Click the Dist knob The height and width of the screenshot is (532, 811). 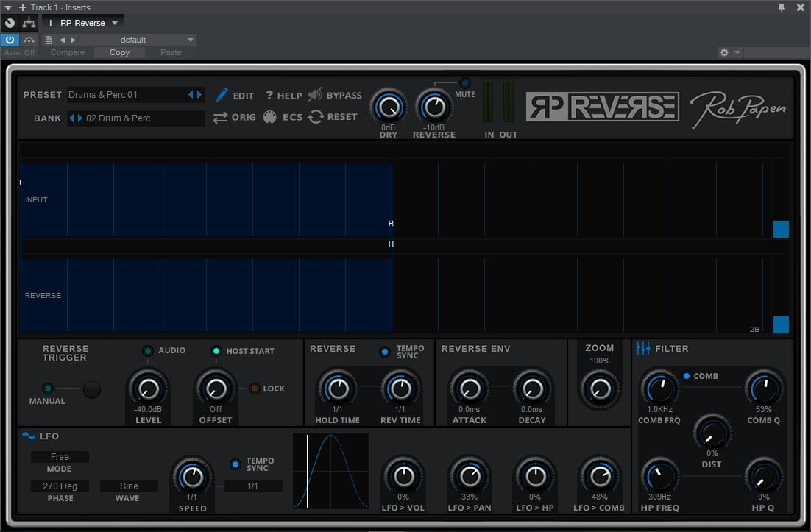[x=712, y=433]
